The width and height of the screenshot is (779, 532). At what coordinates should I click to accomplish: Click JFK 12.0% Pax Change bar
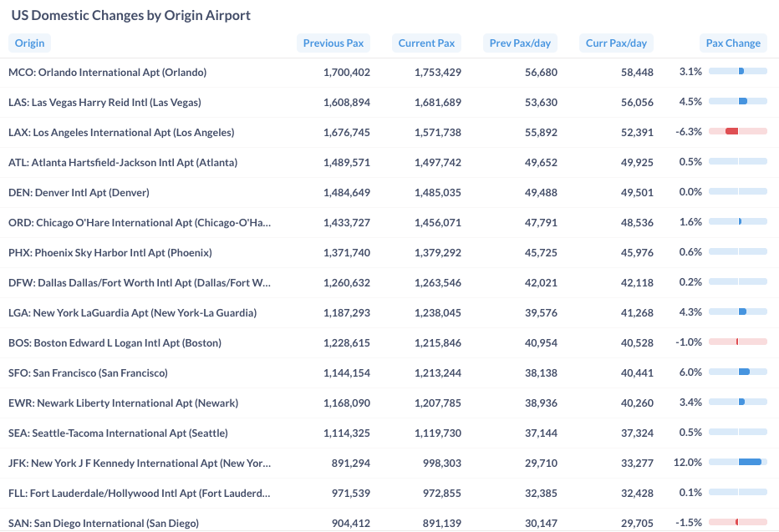750,462
